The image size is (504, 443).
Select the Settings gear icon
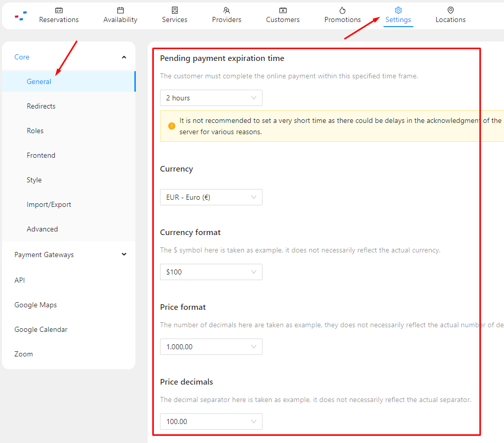coord(398,10)
